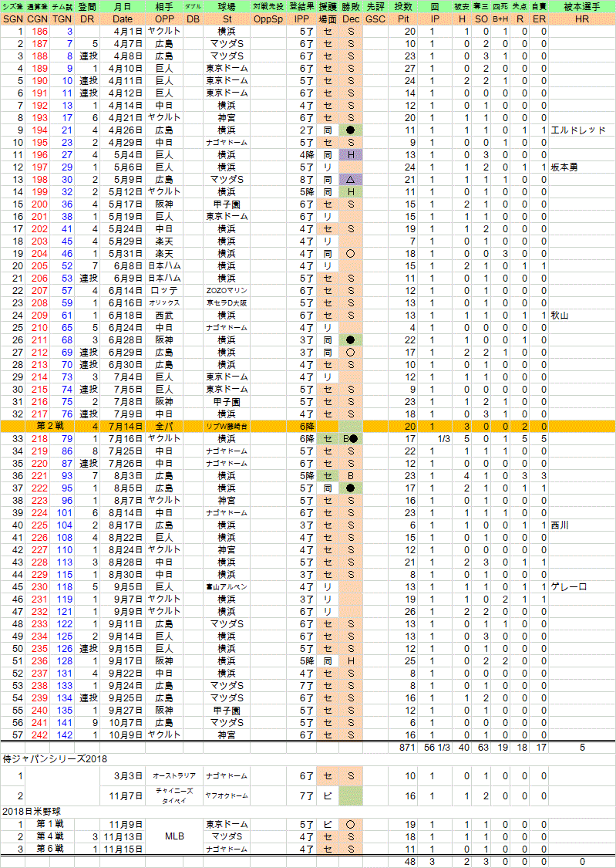Click the 第1戦 game cell

pos(50,824)
